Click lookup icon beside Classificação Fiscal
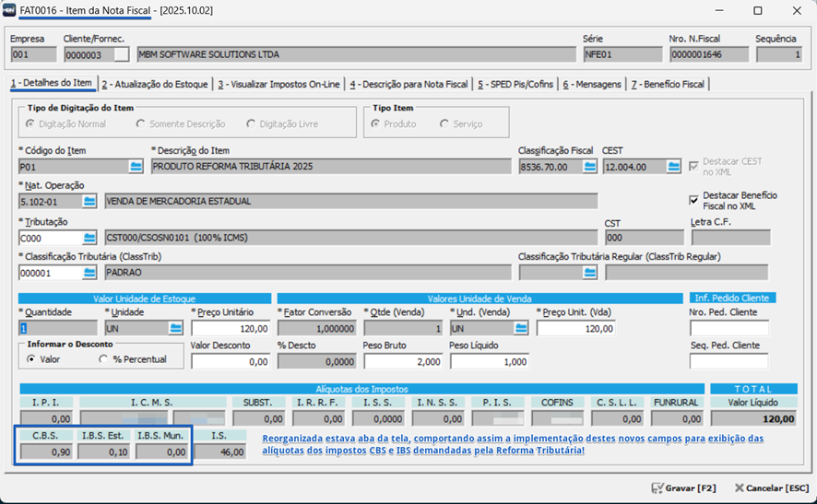Screen dimensions: 817x504 (590, 167)
